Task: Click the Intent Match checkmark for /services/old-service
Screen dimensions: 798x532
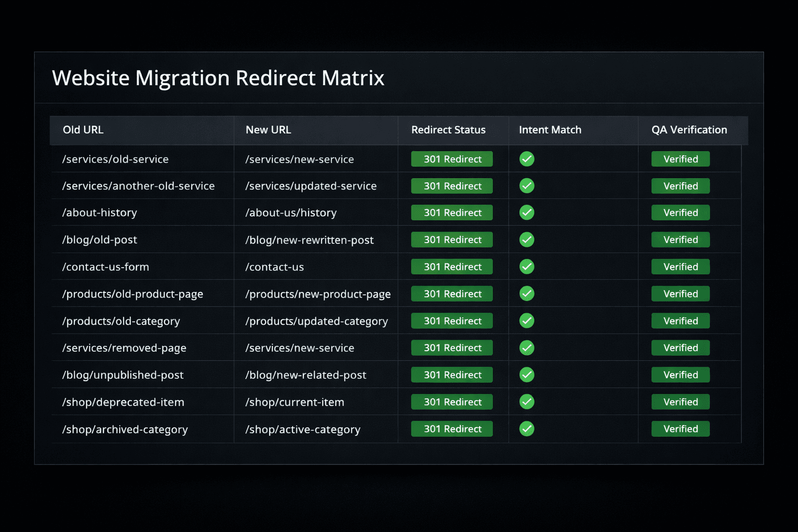Action: click(526, 159)
